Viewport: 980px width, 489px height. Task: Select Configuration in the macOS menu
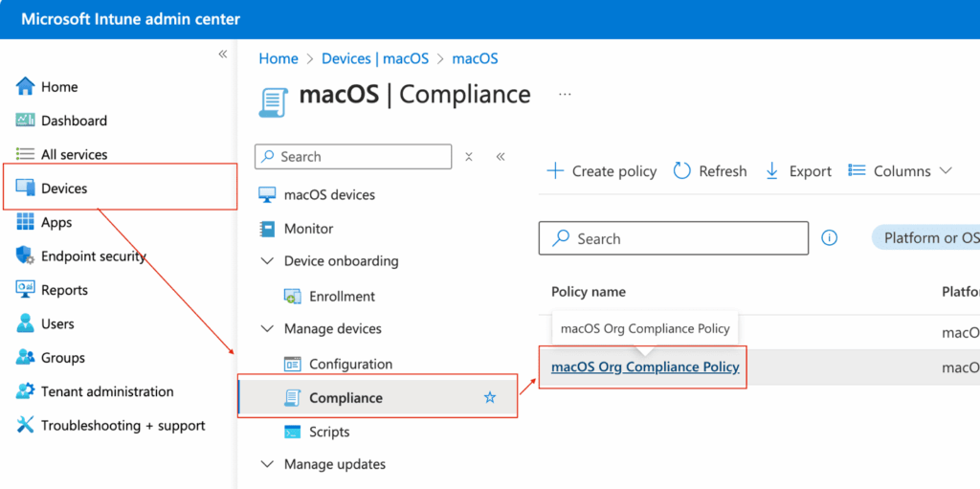tap(350, 365)
